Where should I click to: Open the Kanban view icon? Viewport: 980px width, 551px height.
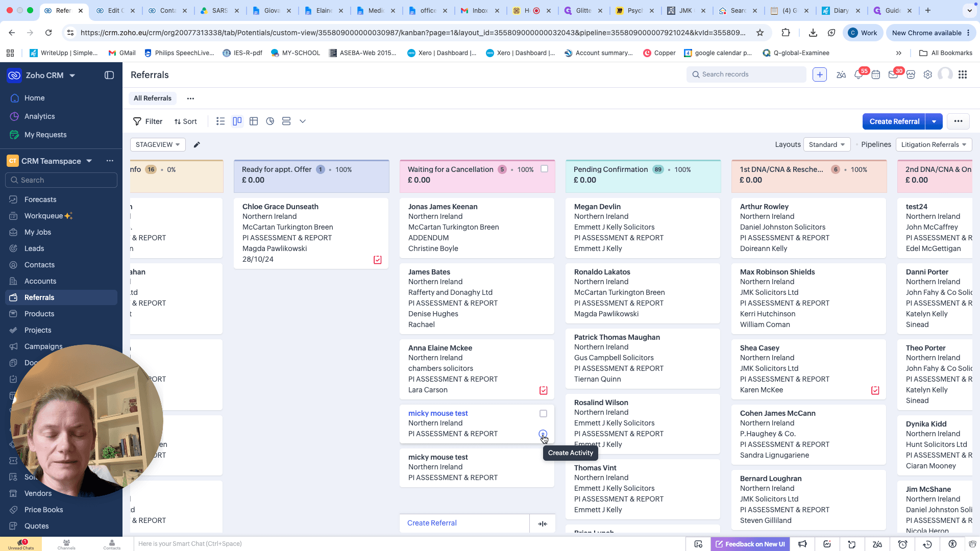pos(237,121)
